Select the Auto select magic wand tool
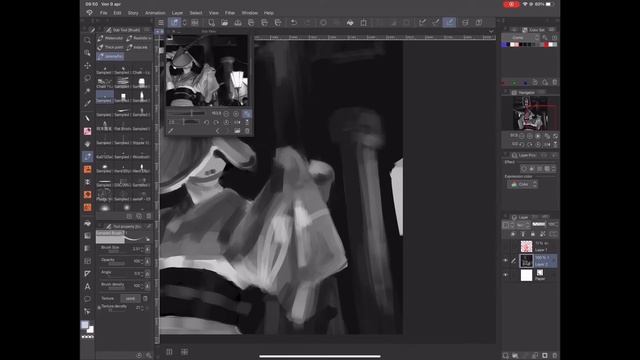The width and height of the screenshot is (640, 360). (x=87, y=91)
